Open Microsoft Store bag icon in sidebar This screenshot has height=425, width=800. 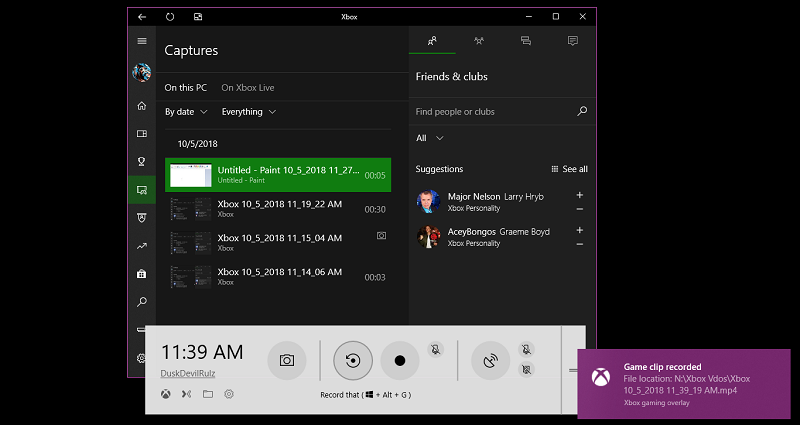click(142, 274)
